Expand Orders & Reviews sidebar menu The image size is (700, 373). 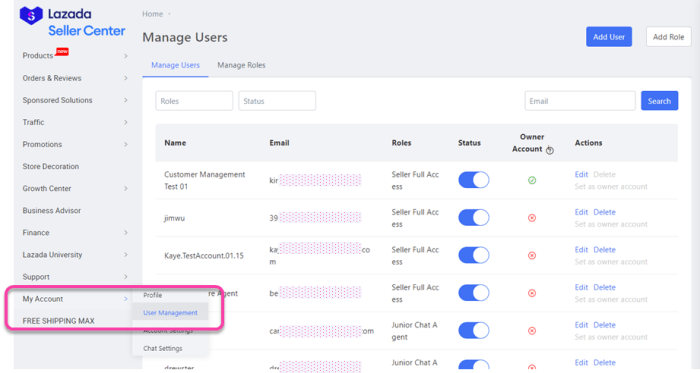pyautogui.click(x=75, y=78)
